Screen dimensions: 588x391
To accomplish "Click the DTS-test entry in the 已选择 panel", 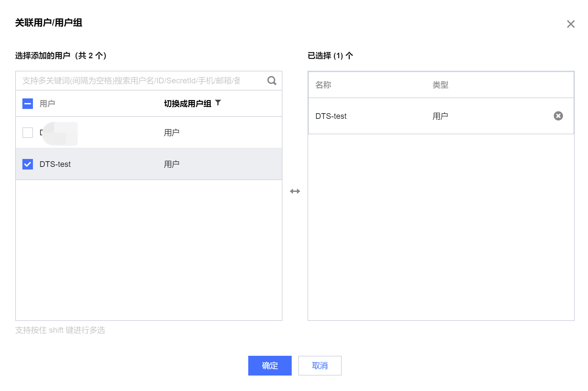I will coord(331,116).
